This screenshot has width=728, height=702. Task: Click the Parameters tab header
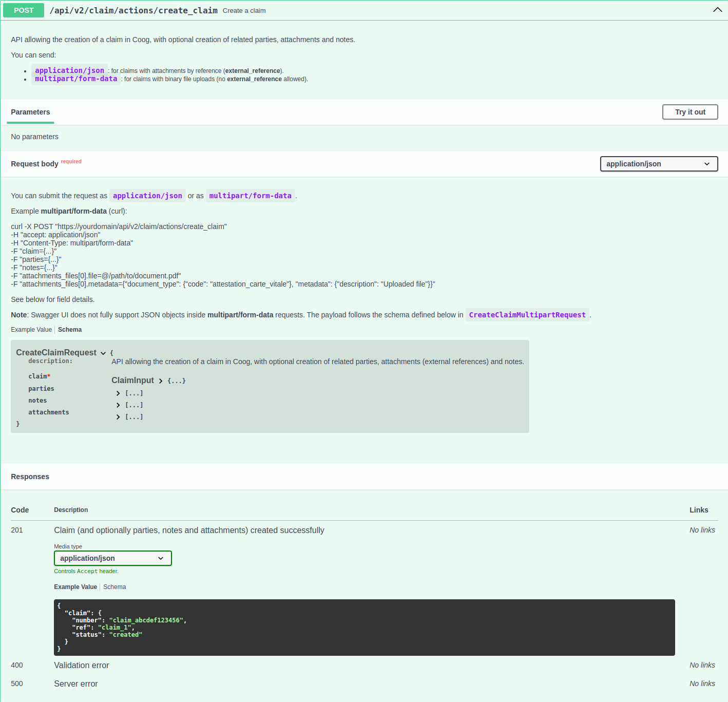(30, 112)
